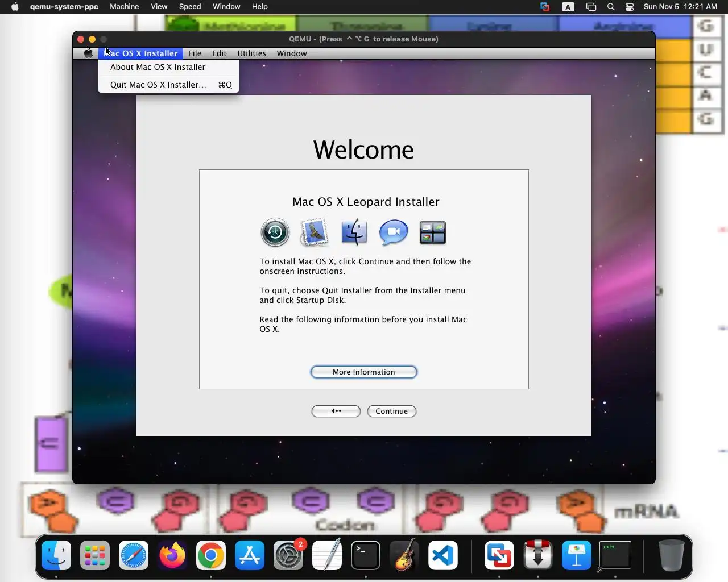Viewport: 728px width, 582px height.
Task: Click the input source A icon
Action: 568,7
